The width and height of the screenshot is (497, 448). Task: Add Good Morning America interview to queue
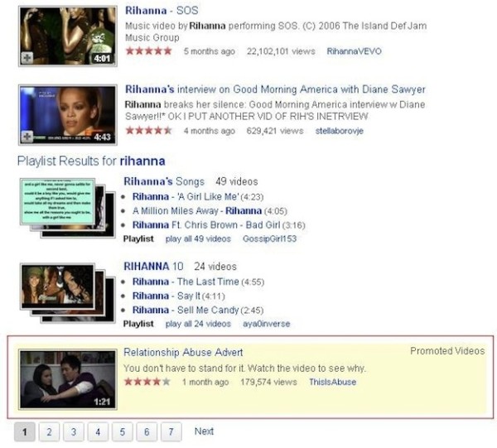(x=27, y=137)
